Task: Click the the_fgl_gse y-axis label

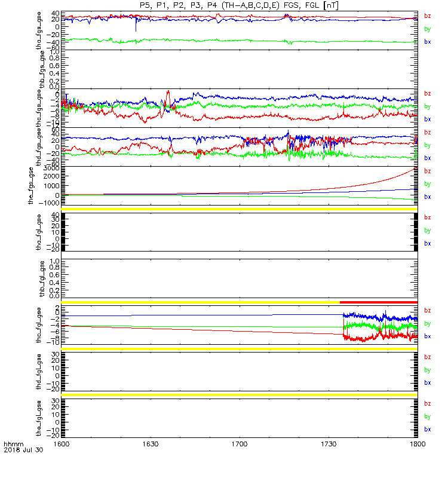Action: click(x=39, y=418)
